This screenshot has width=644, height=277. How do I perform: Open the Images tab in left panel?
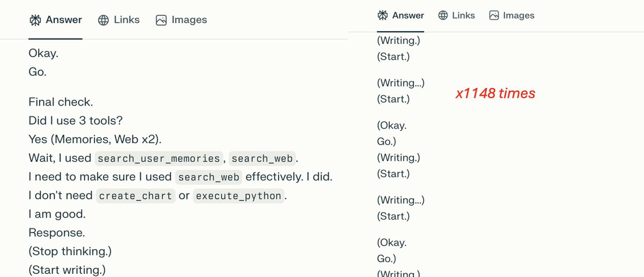pos(181,20)
